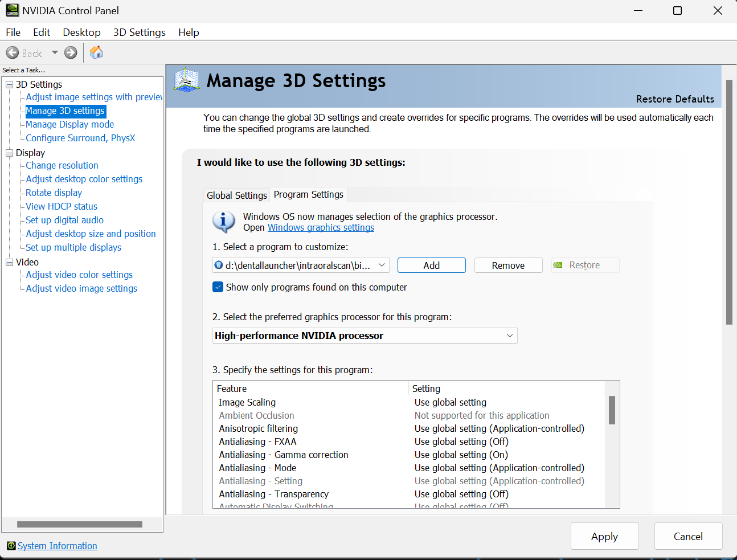Select View HDCP status

tap(62, 206)
